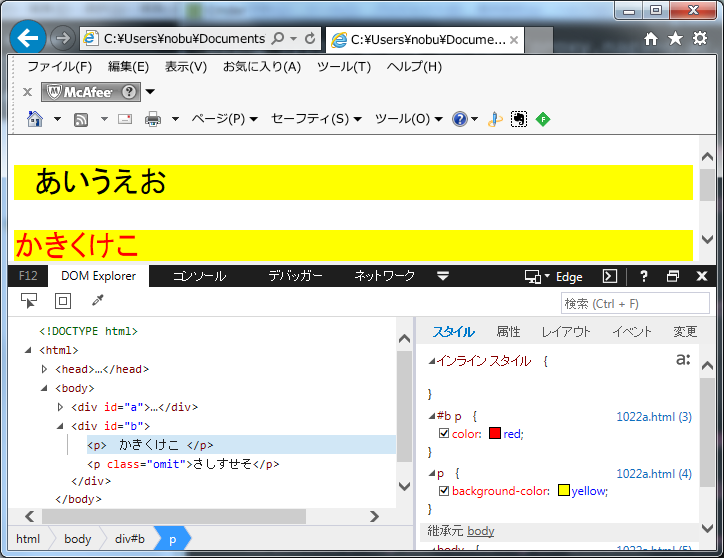Open the developer tools console toggle icon
Screen dimensions: 724x558
click(x=609, y=277)
